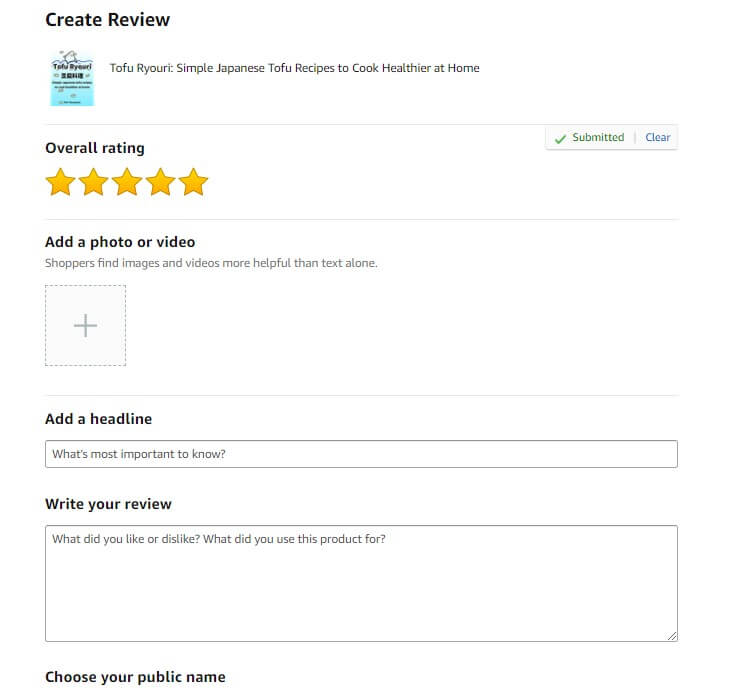Viewport: 748px width, 691px height.
Task: Click the dashed photo upload box
Action: (x=85, y=326)
